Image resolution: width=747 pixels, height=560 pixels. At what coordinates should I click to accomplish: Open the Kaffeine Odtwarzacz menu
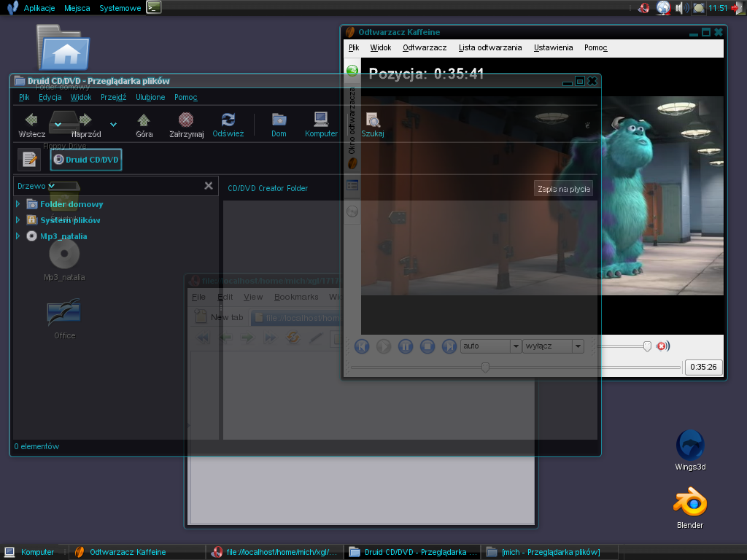pyautogui.click(x=425, y=47)
